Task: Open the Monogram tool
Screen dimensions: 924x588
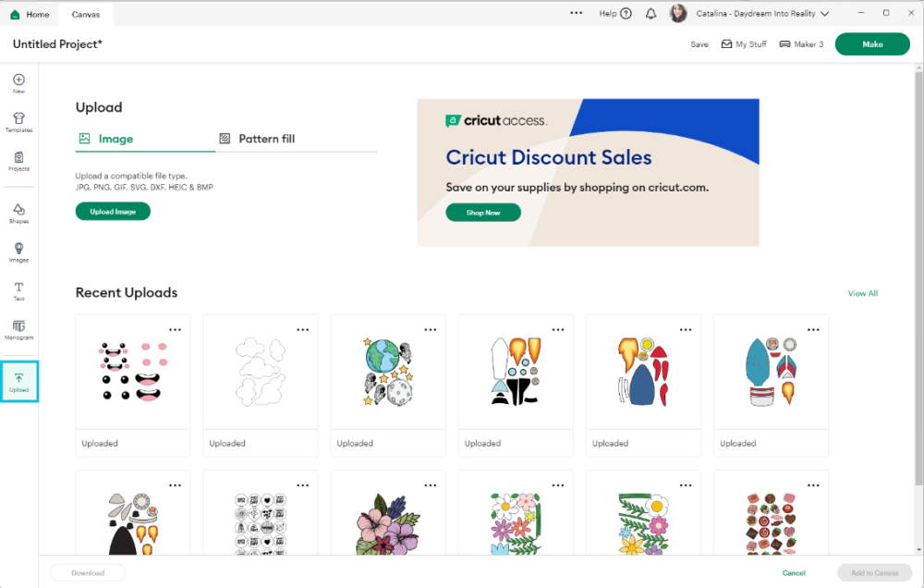Action: (18, 330)
